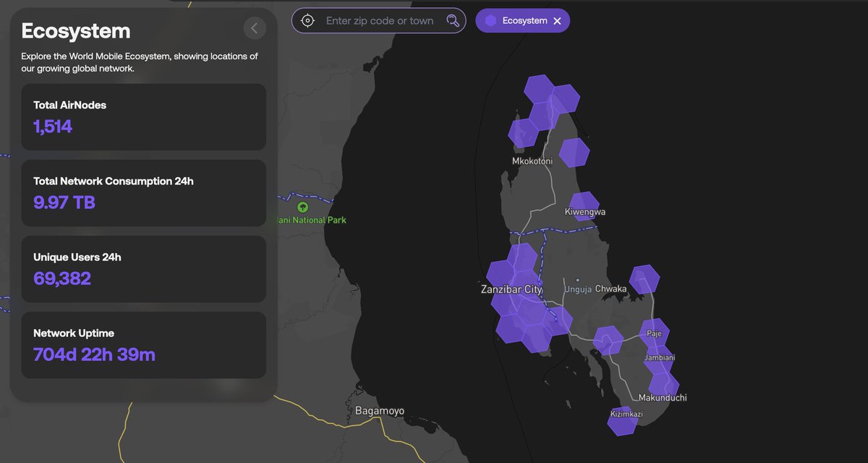The height and width of the screenshot is (463, 868).
Task: Click the Jambiani map label
Action: click(660, 358)
